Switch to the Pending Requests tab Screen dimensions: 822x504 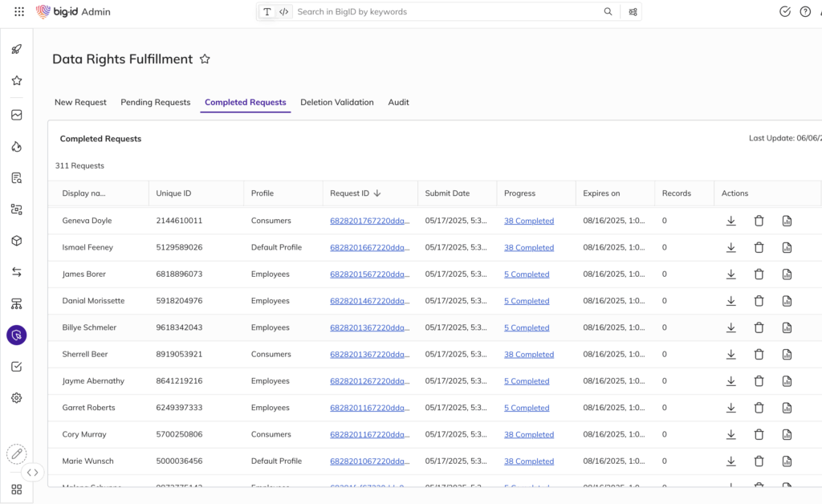click(155, 103)
